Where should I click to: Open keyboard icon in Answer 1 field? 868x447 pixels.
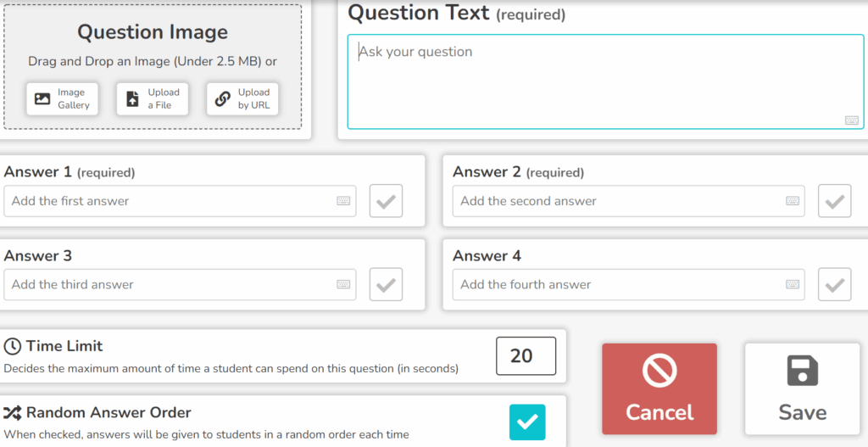tap(343, 201)
